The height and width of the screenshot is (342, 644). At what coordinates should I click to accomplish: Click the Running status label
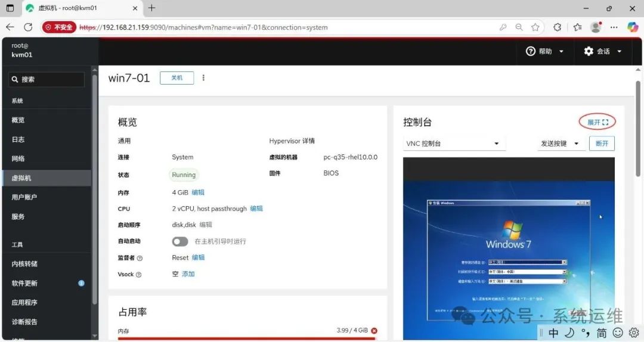(184, 175)
